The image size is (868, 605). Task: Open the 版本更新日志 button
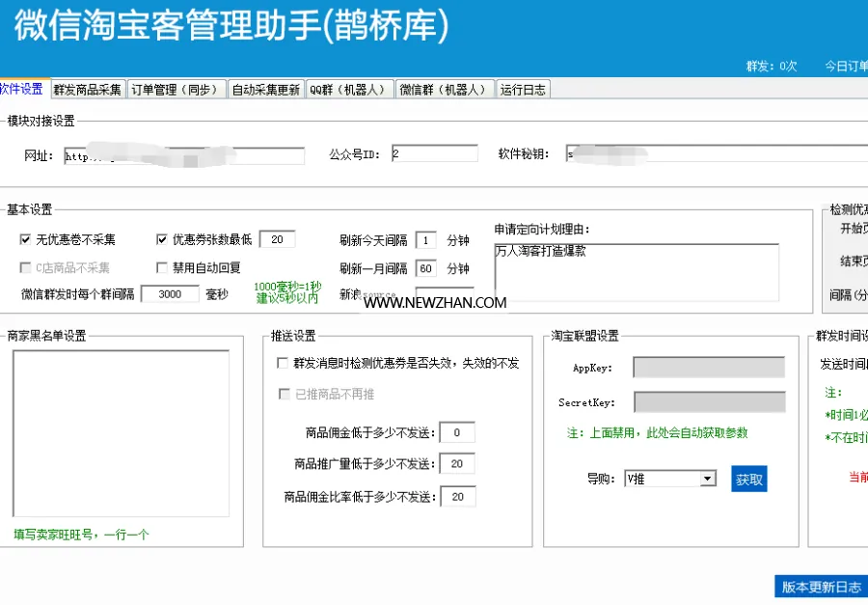pyautogui.click(x=821, y=587)
